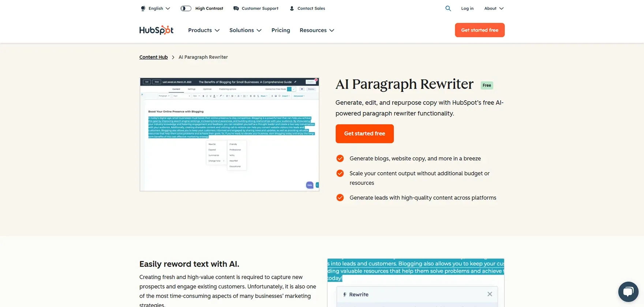This screenshot has height=307, width=644.
Task: Expand the Products menu
Action: click(204, 30)
